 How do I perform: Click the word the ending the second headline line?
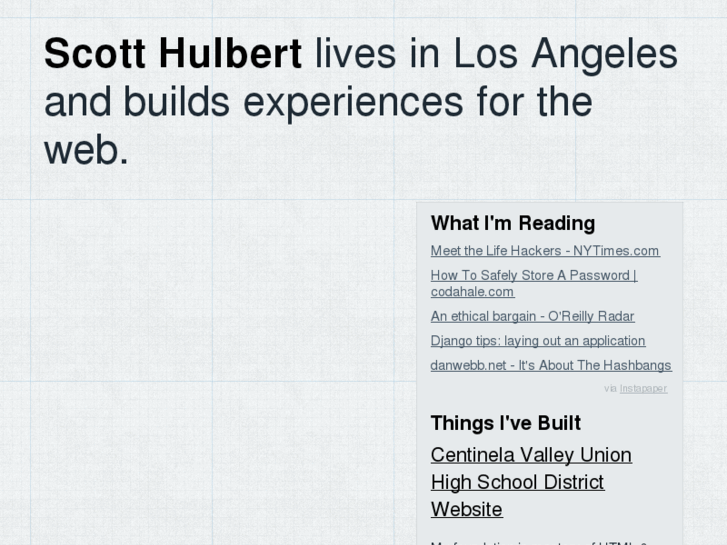565,102
